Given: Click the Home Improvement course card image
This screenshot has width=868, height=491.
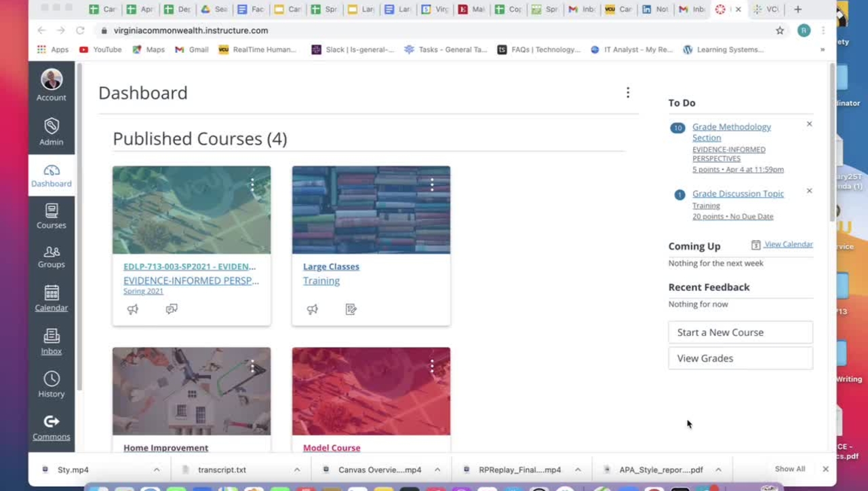Looking at the screenshot, I should point(191,391).
